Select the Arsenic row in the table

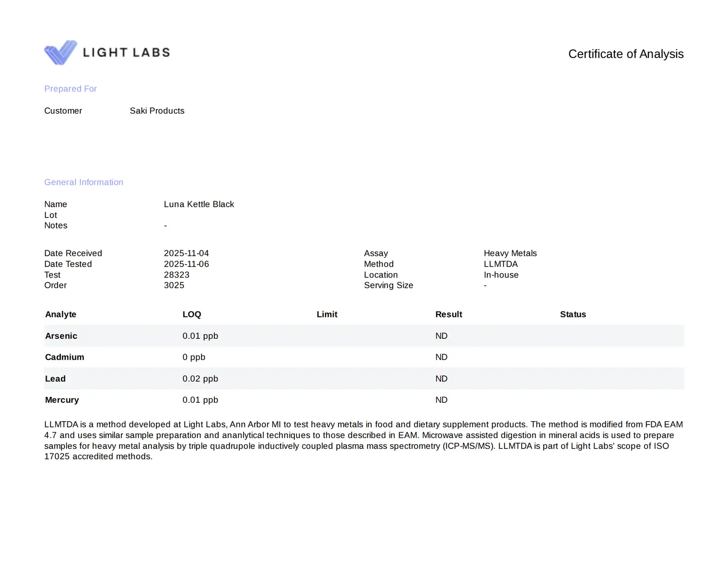(61, 336)
